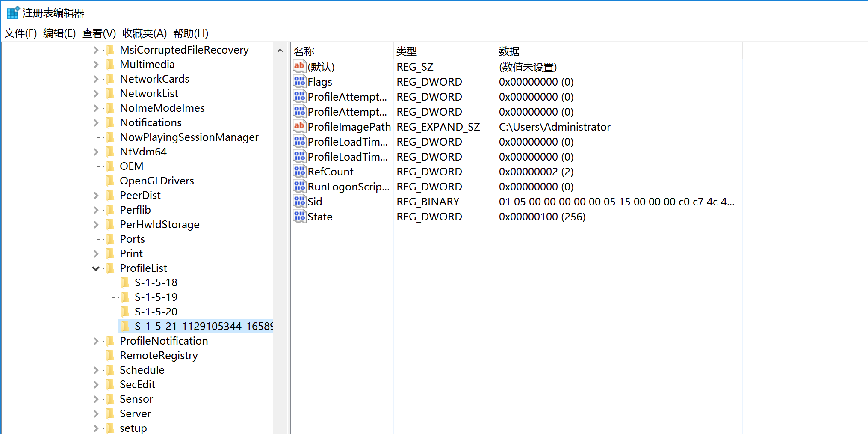Click the tree scrollbar up arrow
The image size is (868, 434).
[280, 51]
